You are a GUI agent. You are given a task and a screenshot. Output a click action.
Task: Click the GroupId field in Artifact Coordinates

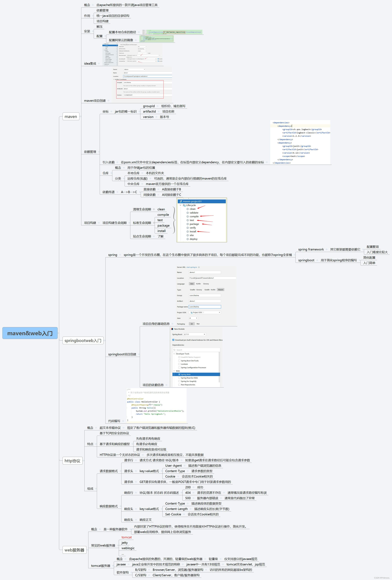(148, 82)
